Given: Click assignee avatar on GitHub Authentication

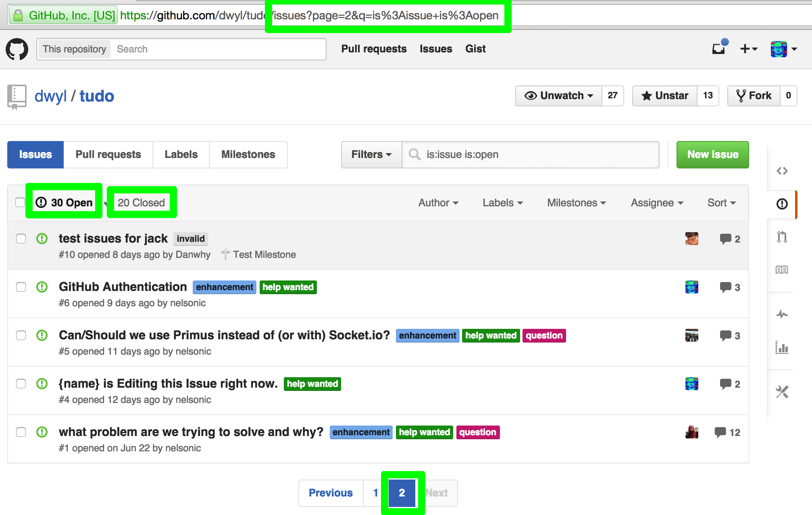Looking at the screenshot, I should (692, 287).
